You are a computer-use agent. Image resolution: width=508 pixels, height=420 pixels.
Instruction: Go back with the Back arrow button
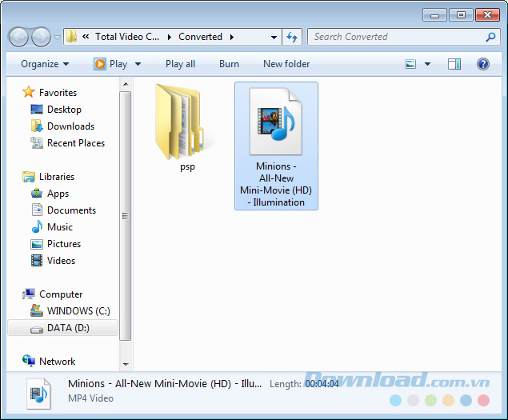pos(18,37)
